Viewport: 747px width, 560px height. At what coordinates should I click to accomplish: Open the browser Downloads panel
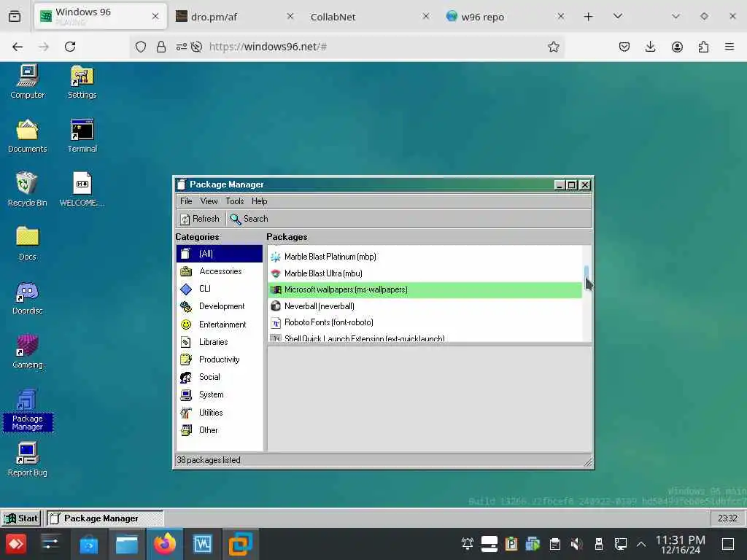[650, 47]
